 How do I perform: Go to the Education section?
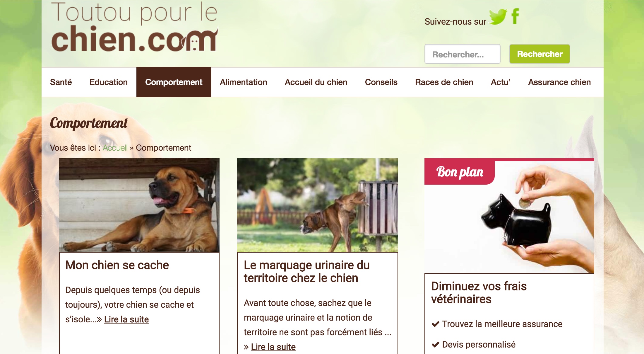109,82
